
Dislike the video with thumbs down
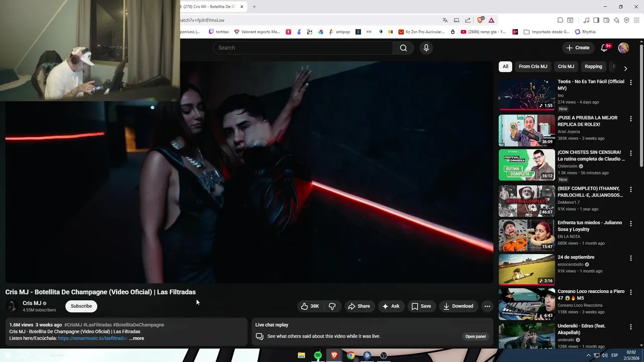(332, 306)
